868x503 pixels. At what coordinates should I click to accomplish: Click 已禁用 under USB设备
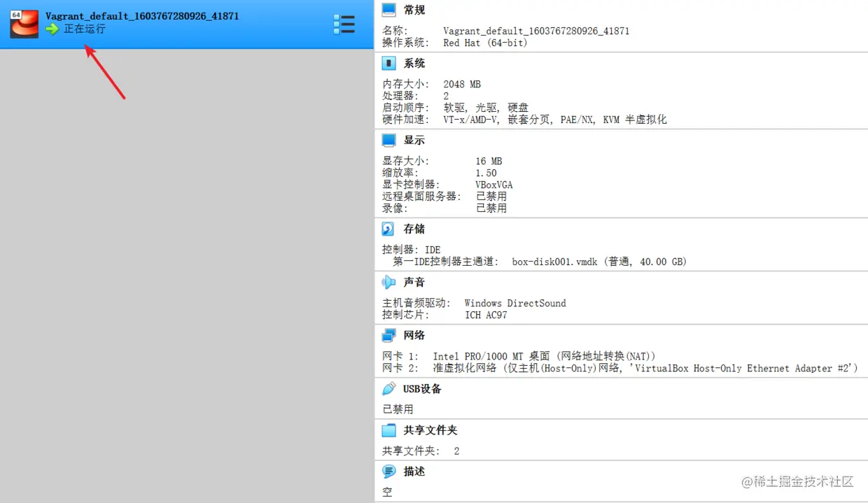click(x=398, y=409)
